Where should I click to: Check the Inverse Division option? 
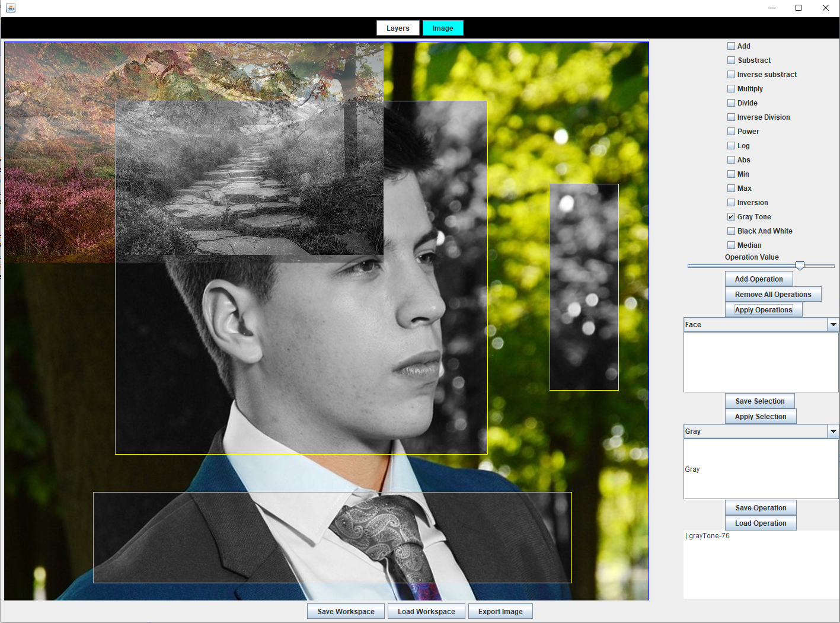click(732, 117)
